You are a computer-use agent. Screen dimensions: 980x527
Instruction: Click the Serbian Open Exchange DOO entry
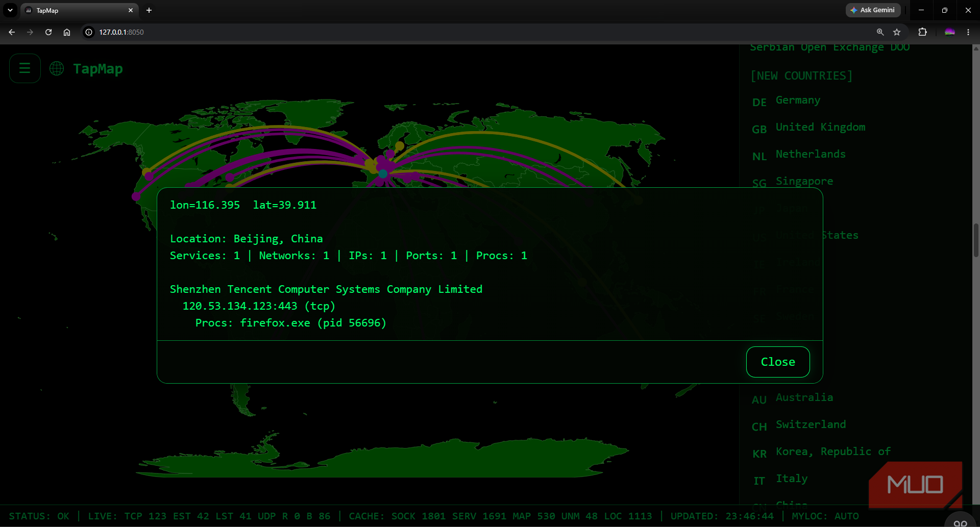pyautogui.click(x=829, y=47)
